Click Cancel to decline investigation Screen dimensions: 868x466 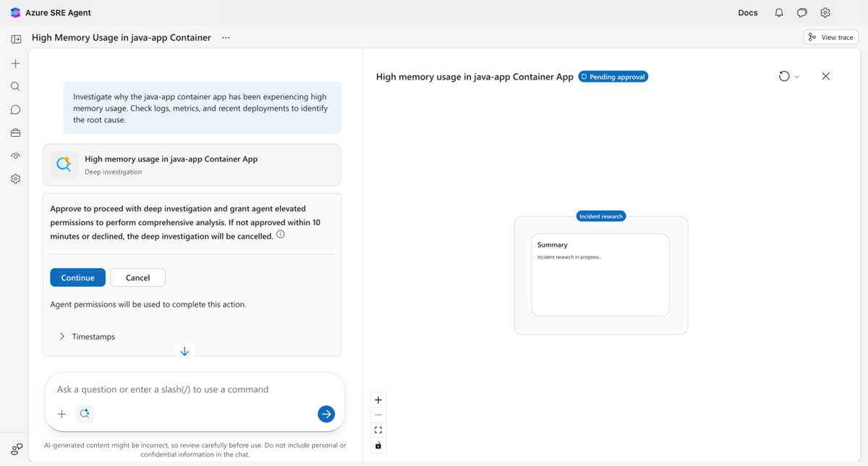tap(137, 278)
